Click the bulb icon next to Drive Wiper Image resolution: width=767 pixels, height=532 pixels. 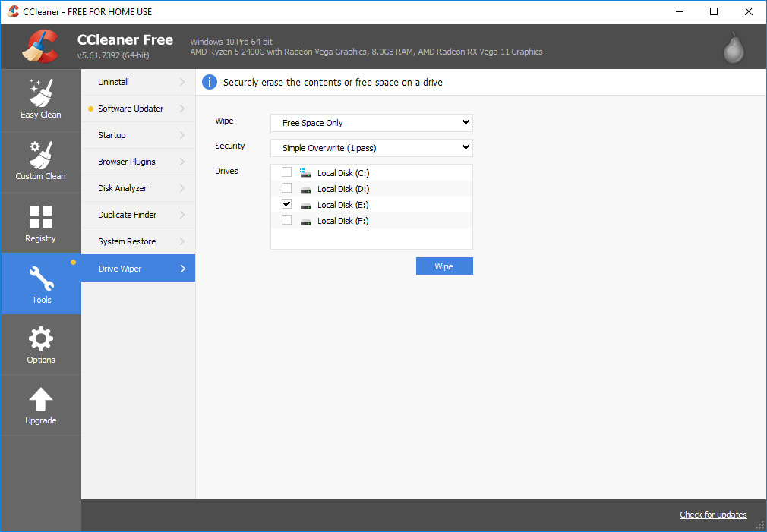click(74, 262)
